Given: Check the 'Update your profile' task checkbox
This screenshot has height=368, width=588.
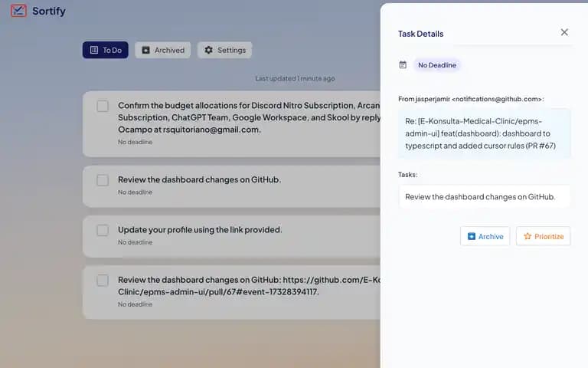Looking at the screenshot, I should [103, 230].
